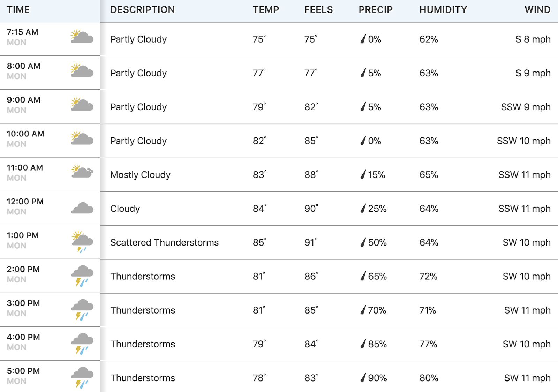558x392 pixels.
Task: Click the DESCRIPTION column header
Action: 143,10
